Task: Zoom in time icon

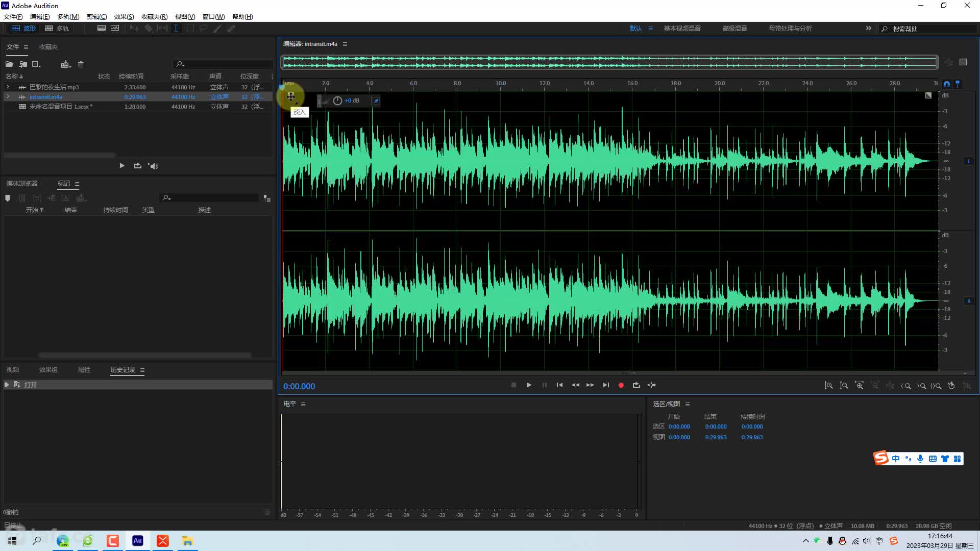Action: [860, 386]
